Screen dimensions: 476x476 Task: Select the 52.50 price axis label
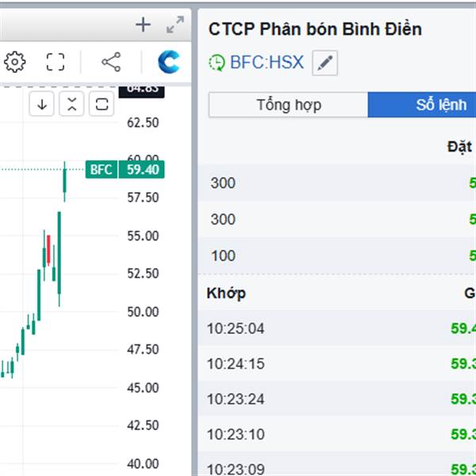pyautogui.click(x=143, y=274)
